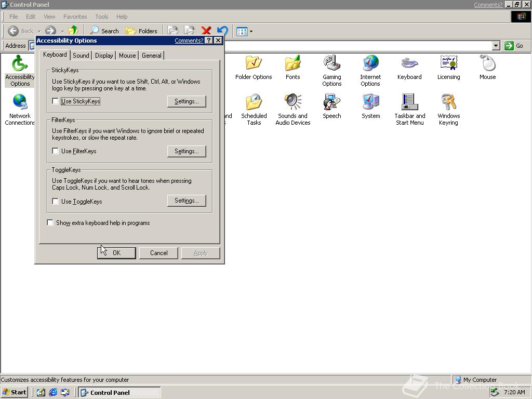Open Sounds and Audio Devices icon
The image size is (532, 399).
293,110
